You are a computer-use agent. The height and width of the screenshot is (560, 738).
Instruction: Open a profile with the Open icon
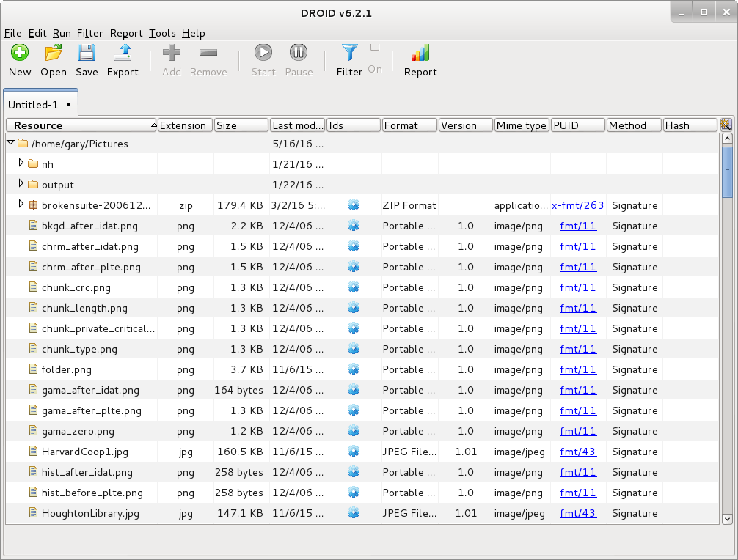53,54
